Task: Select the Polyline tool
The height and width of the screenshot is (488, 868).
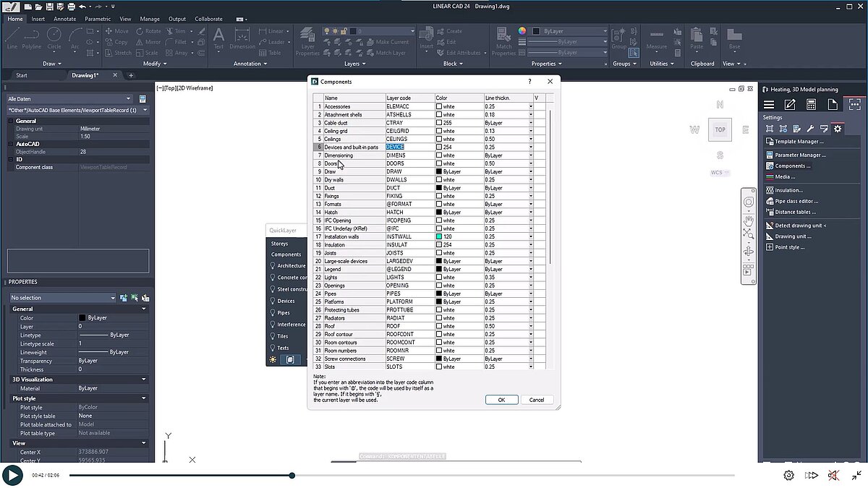Action: click(31, 38)
